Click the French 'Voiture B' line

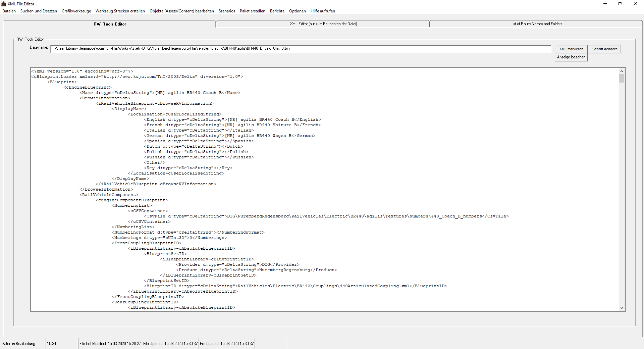(x=232, y=125)
